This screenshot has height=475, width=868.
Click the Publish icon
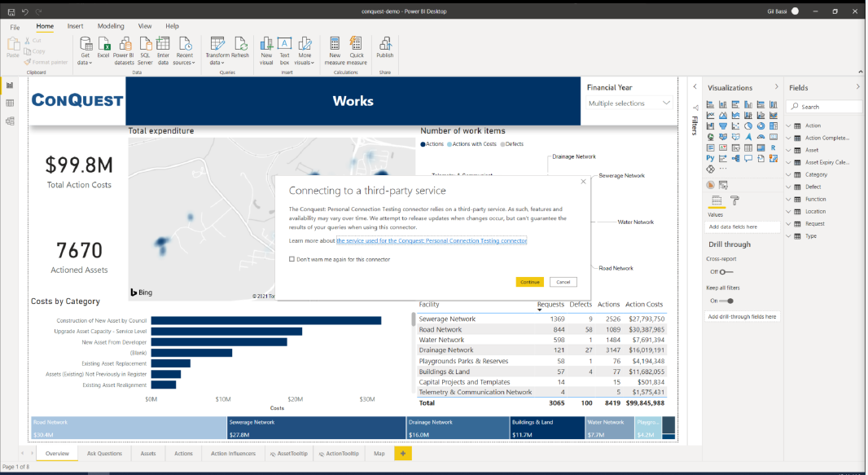[x=384, y=44]
